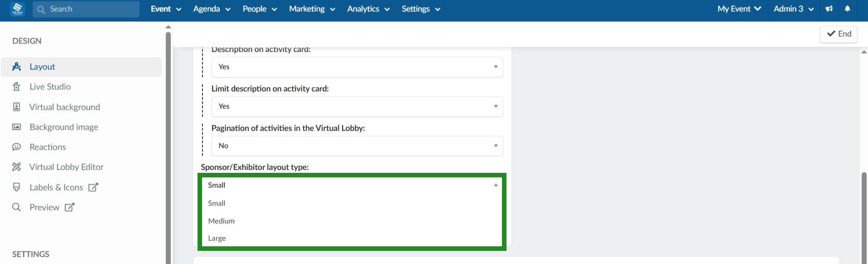Click the external link icon beside Labels & Icons

[x=93, y=187]
